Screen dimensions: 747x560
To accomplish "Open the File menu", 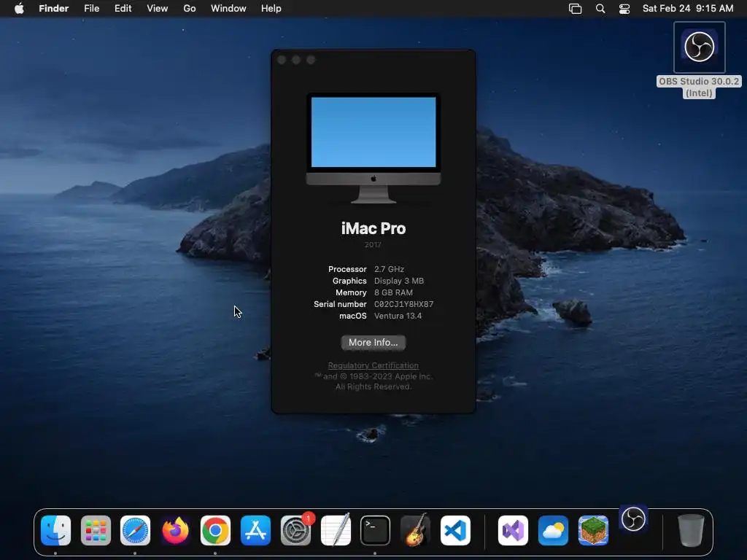I will tap(91, 9).
